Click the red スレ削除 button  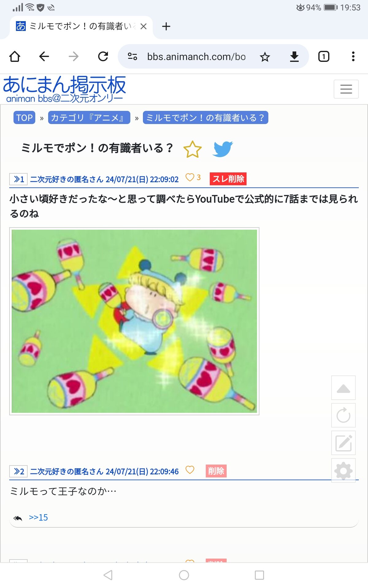(x=228, y=179)
